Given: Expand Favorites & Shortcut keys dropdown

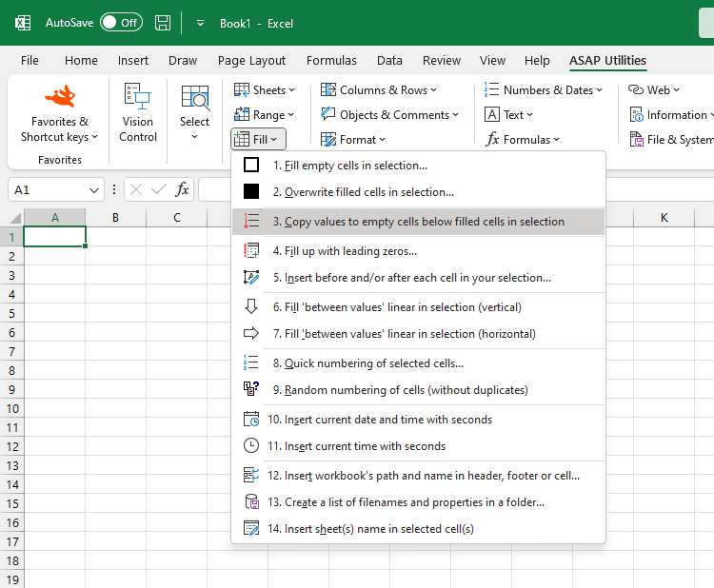Looking at the screenshot, I should 59,129.
